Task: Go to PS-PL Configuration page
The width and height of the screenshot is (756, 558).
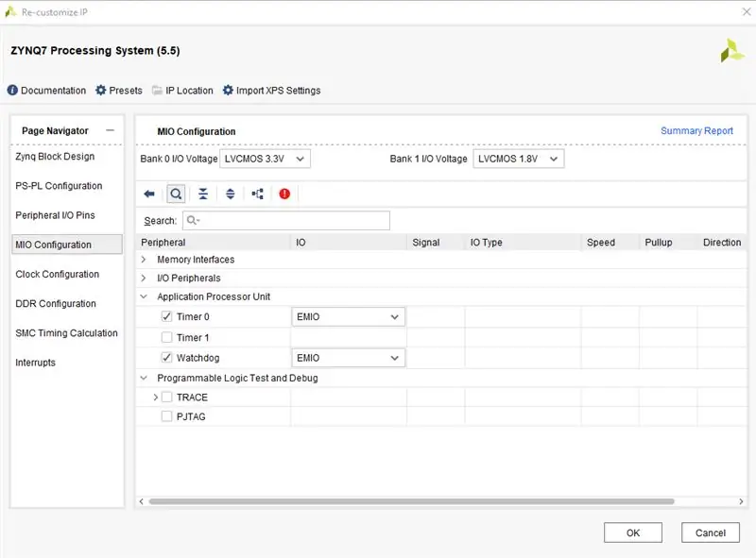Action: click(59, 185)
